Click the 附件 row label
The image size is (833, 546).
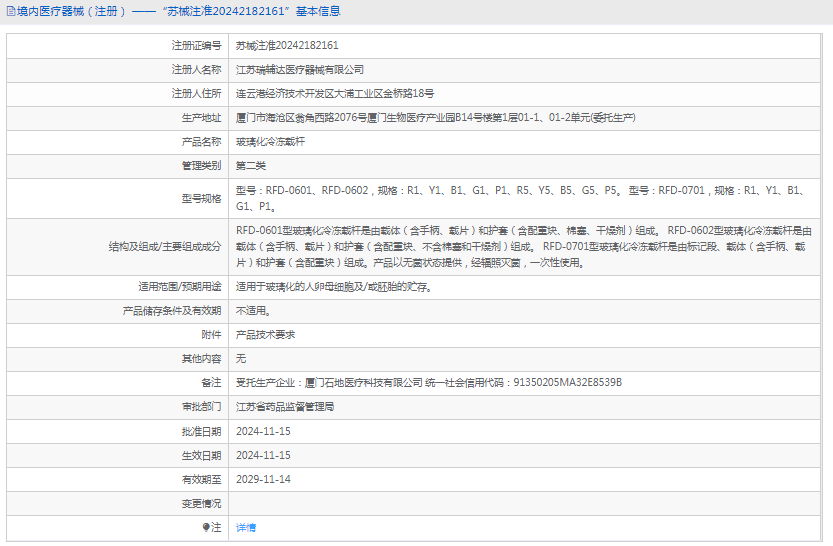click(x=211, y=335)
